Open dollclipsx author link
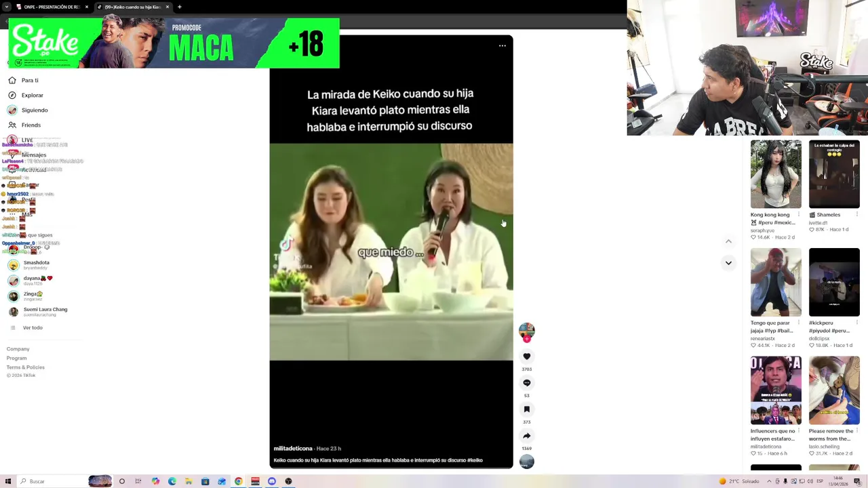Viewport: 868px width, 488px height. point(819,338)
